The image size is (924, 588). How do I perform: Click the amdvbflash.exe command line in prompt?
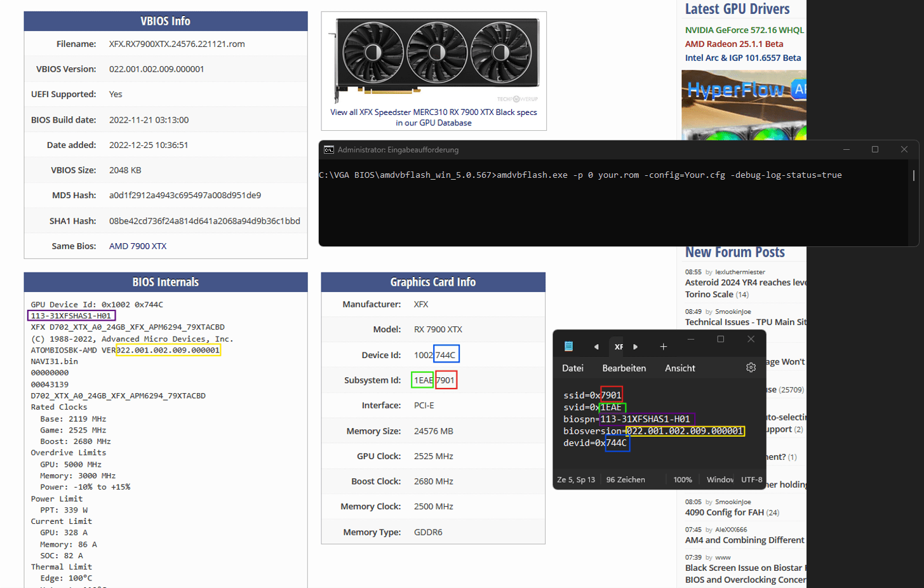pos(580,175)
